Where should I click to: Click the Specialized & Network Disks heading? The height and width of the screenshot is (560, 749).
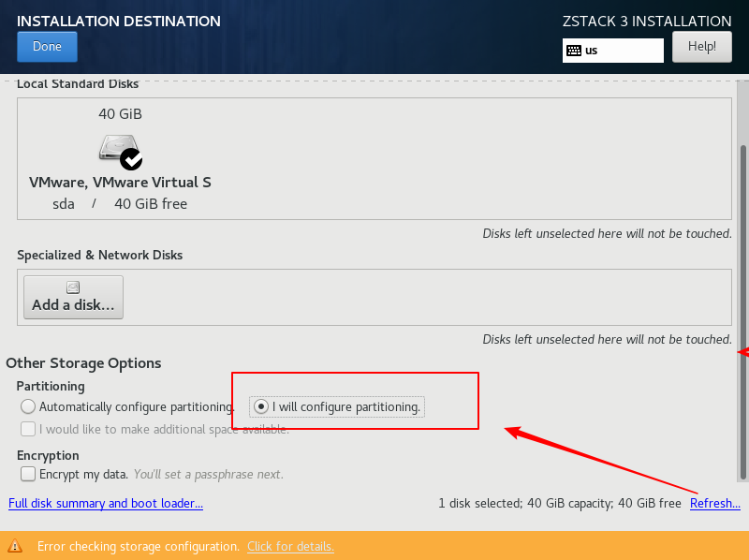point(100,255)
